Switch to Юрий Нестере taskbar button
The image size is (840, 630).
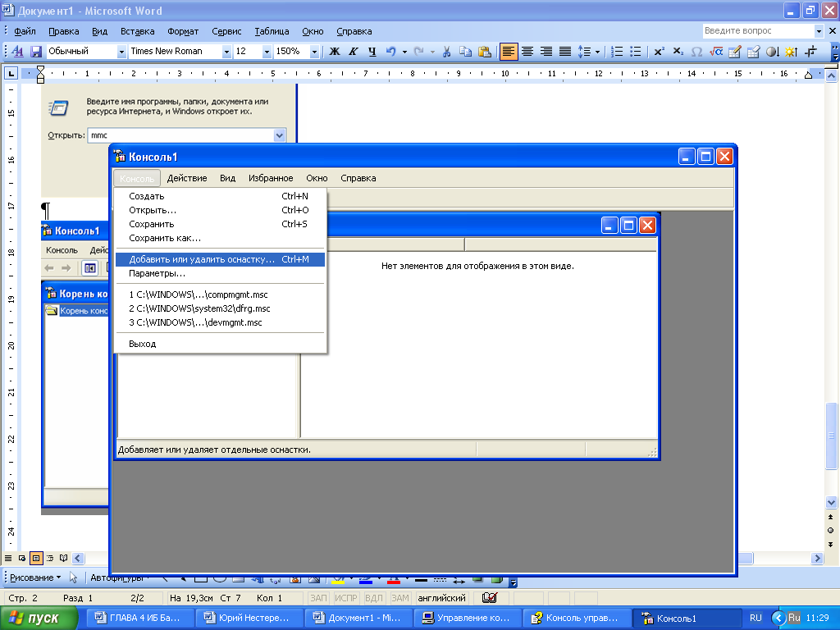(x=249, y=619)
